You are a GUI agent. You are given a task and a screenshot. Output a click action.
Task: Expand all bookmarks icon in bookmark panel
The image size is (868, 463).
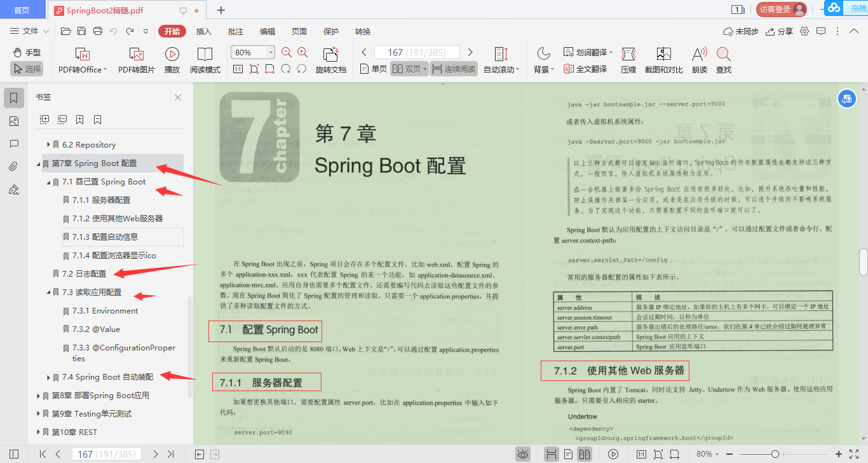44,119
